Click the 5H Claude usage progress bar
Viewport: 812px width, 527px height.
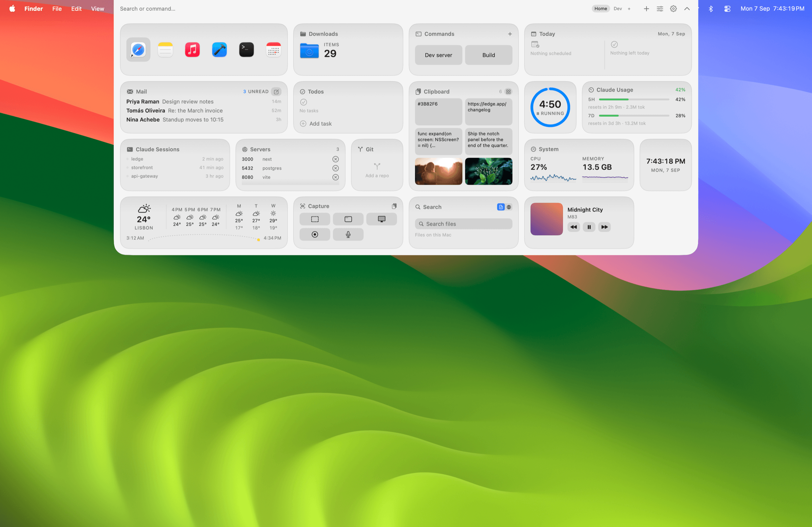(x=634, y=100)
